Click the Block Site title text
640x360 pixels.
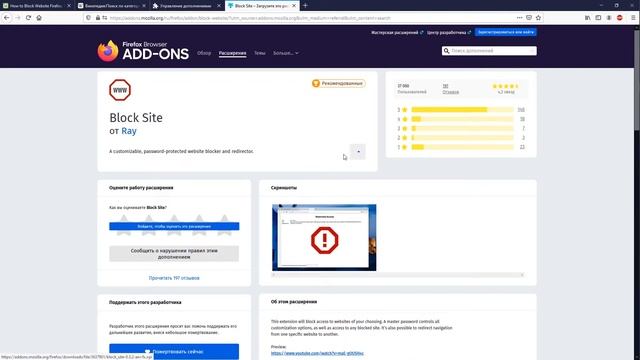tap(136, 118)
